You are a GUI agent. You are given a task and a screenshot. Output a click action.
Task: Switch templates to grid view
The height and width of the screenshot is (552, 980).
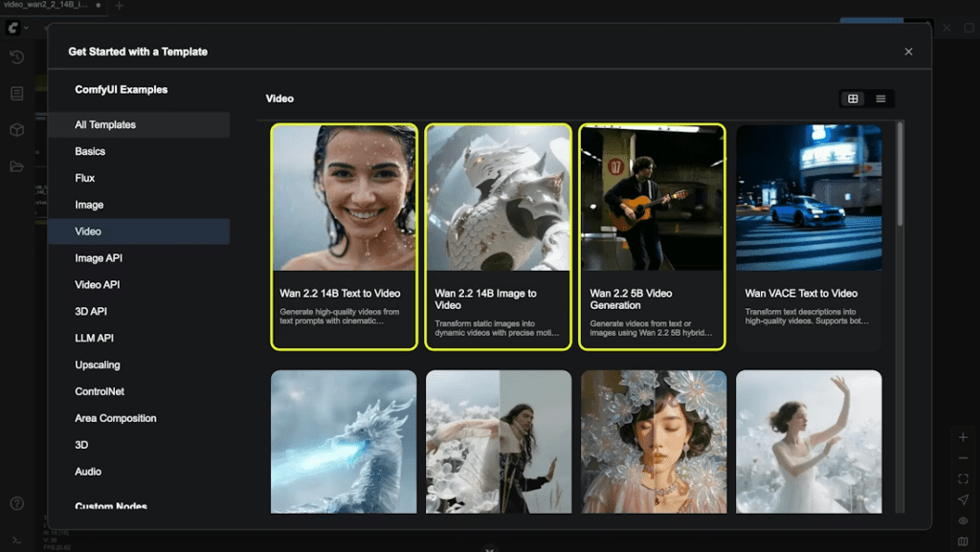coord(853,99)
